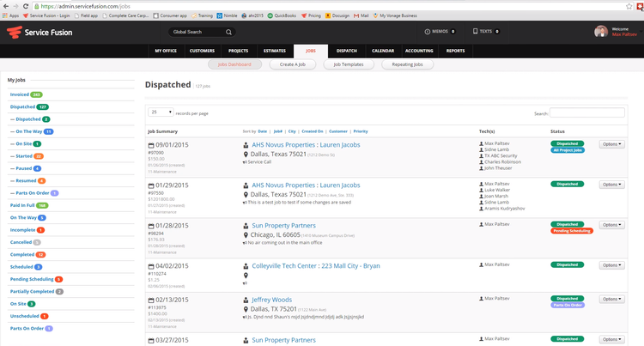Screen dimensions: 644x346
Task: Click technician icon next to Luke Walker
Action: click(x=481, y=189)
